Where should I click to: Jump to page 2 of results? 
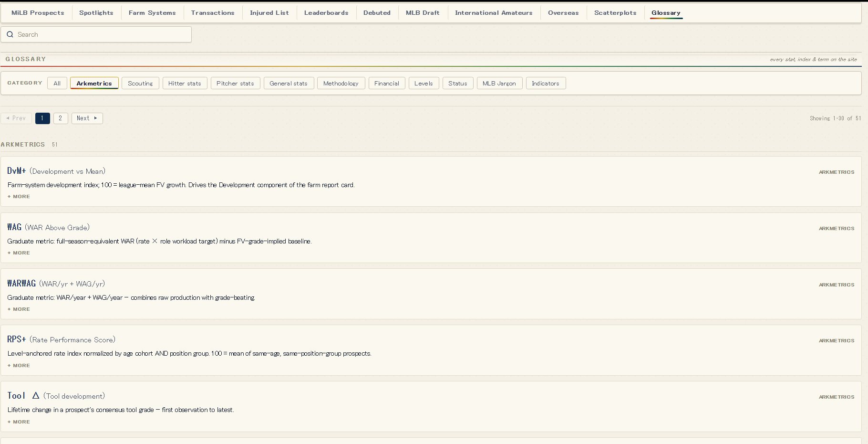[61, 118]
